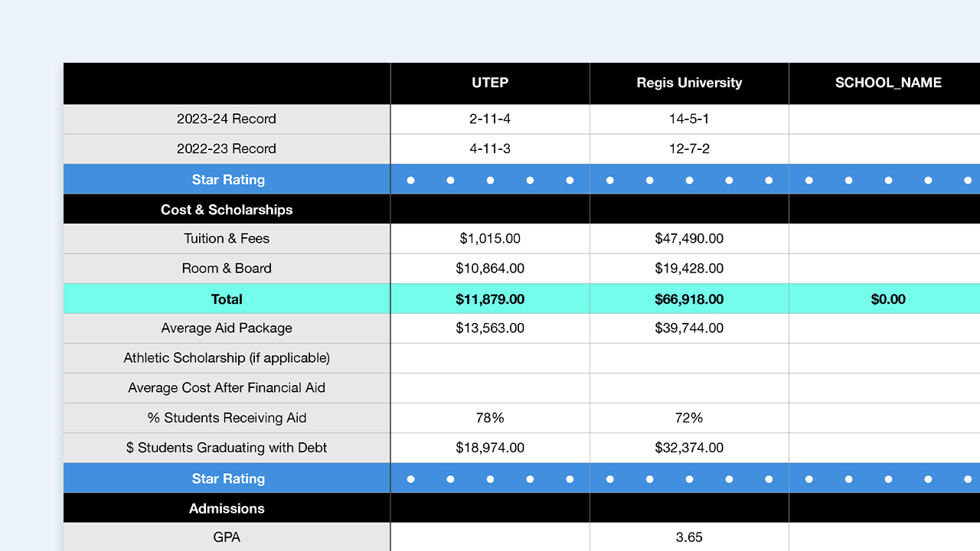This screenshot has height=551, width=980.
Task: Click the $13,563.00 aid package cell
Action: click(x=490, y=328)
